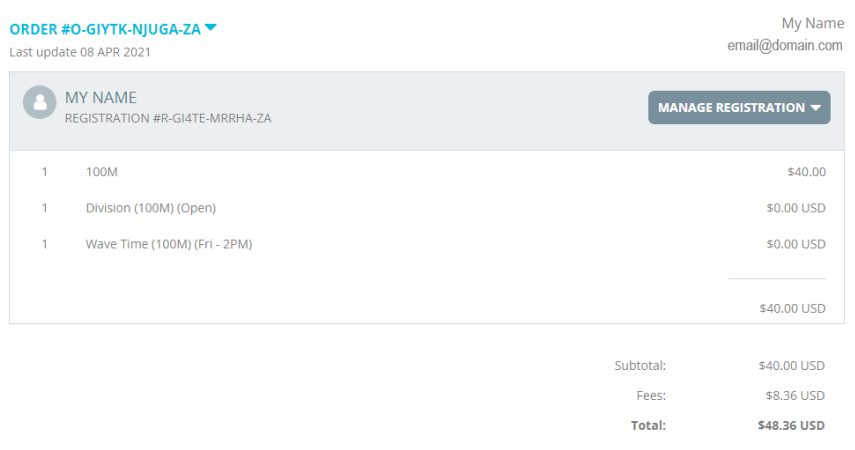Viewport: 855px width, 450px height.
Task: Click the Fees $8.36 USD value
Action: [x=795, y=395]
